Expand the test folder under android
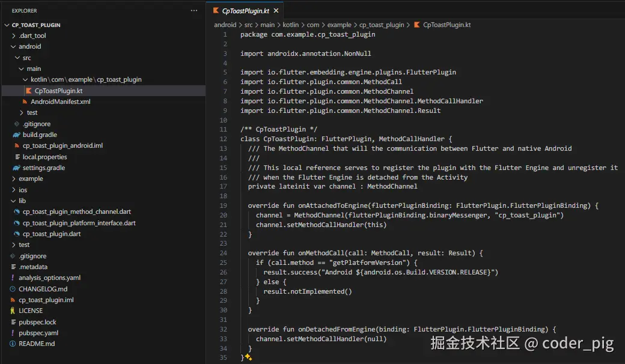Viewport: 625px width, 364px height. click(x=22, y=113)
